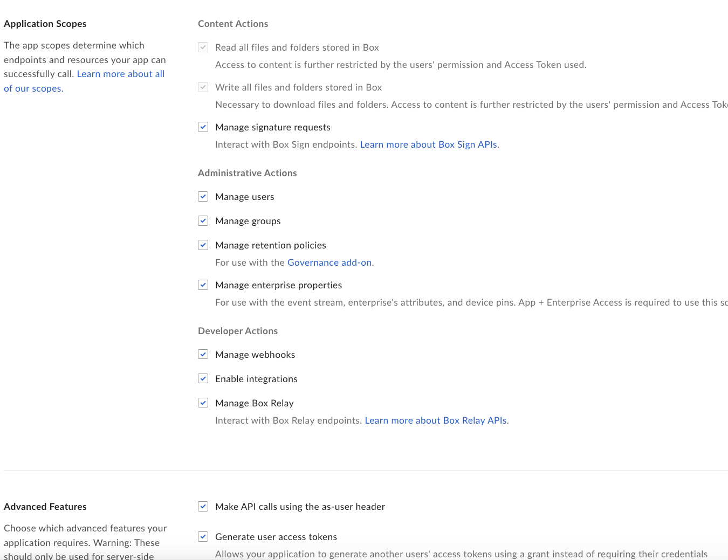Toggle Manage retention policies checkbox
Screen dimensions: 728x560
tap(203, 245)
